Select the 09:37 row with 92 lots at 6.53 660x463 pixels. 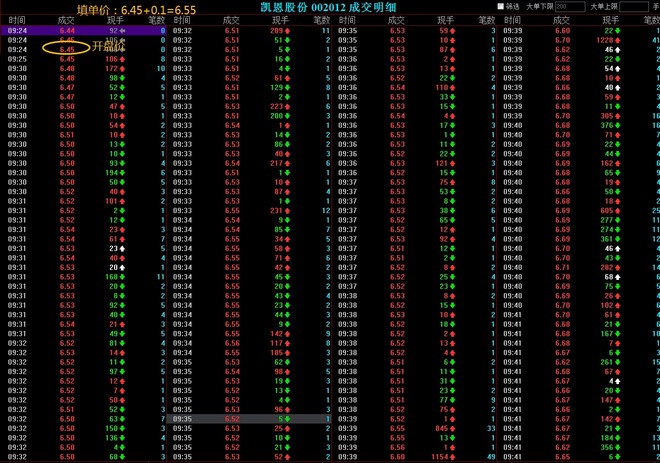click(x=415, y=239)
